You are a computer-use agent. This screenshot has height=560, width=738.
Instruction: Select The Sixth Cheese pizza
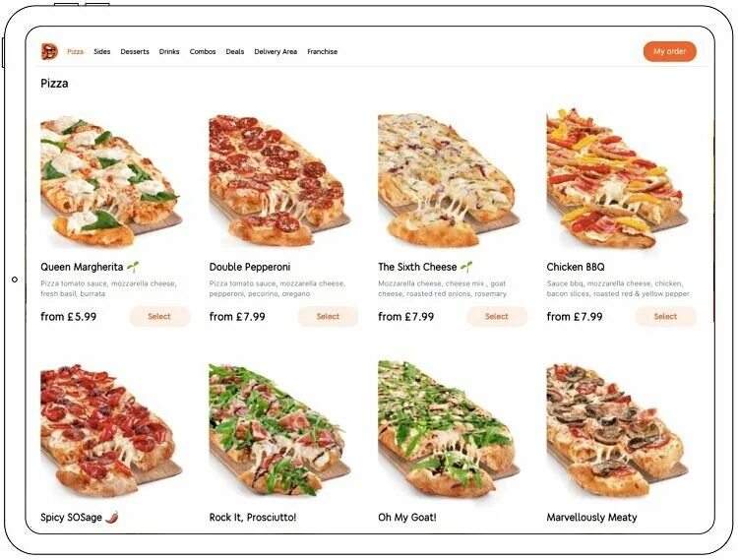coord(497,316)
